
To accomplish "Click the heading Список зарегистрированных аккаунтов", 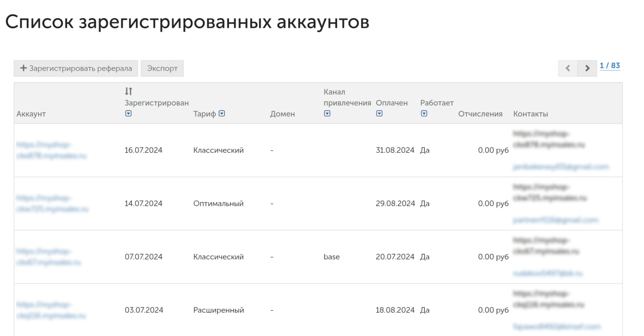I will tap(187, 22).
